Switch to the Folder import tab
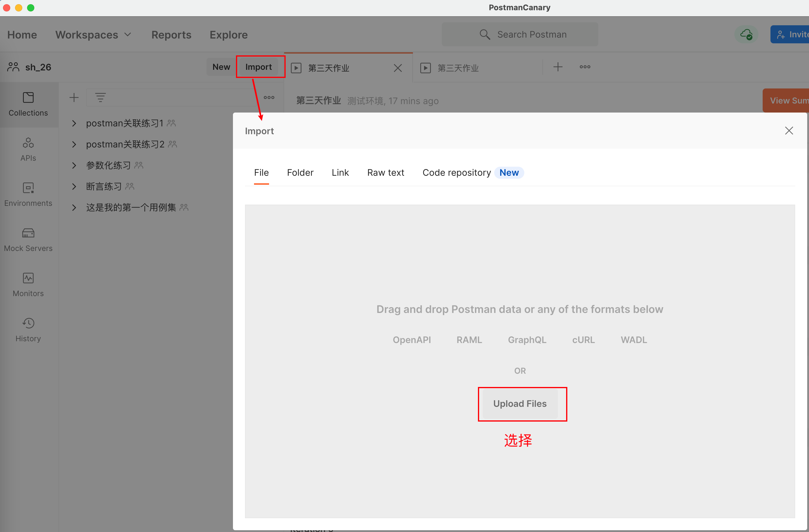The height and width of the screenshot is (532, 809). click(x=300, y=173)
